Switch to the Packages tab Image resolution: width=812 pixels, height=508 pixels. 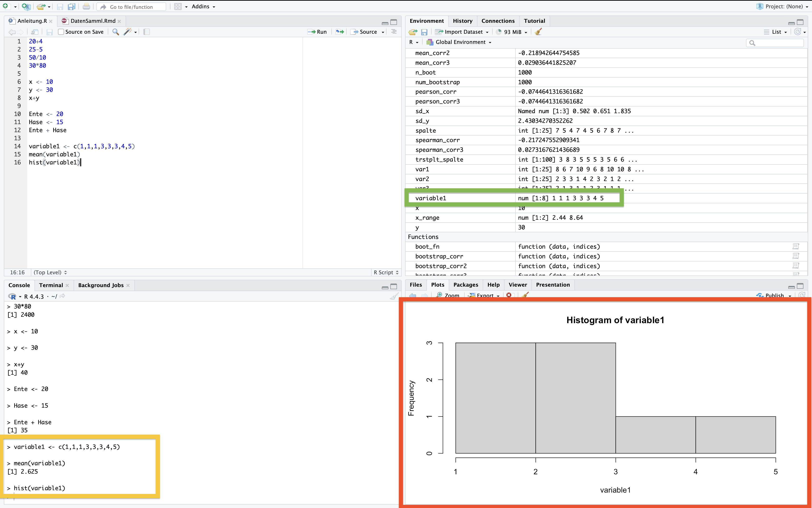pyautogui.click(x=466, y=284)
